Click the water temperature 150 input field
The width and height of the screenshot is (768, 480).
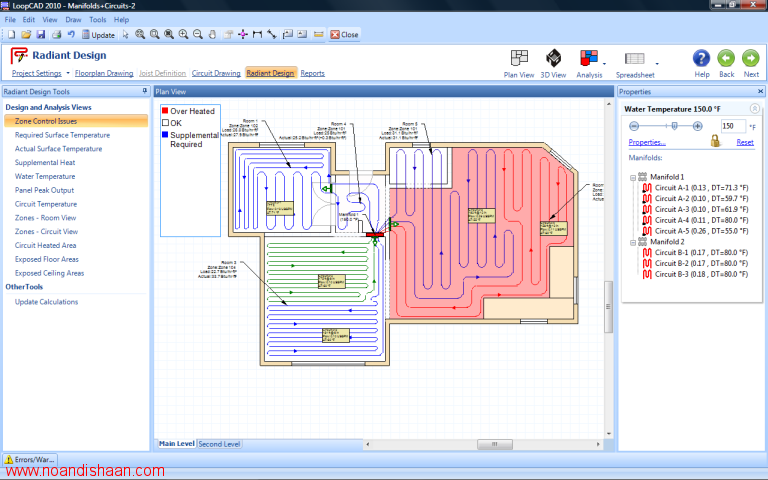point(733,126)
